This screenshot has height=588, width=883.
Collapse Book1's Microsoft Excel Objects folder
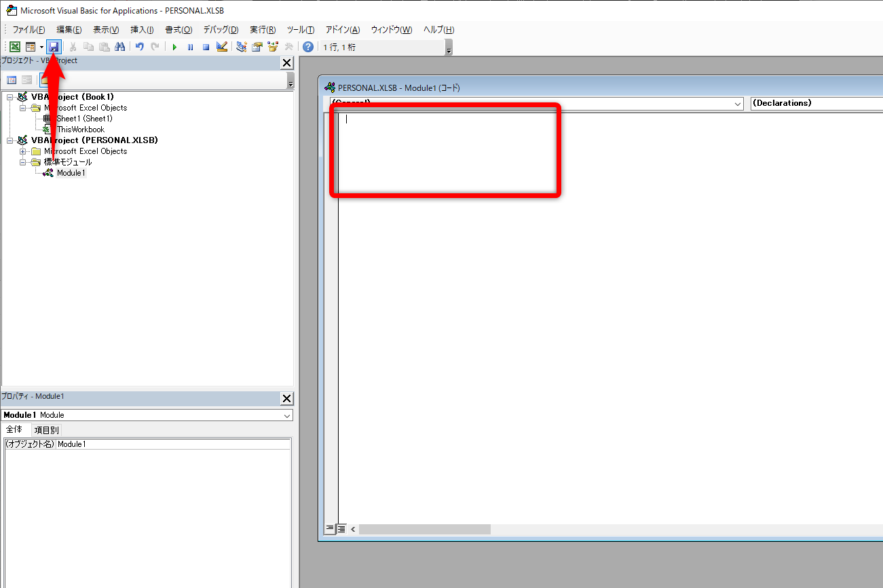(x=23, y=108)
